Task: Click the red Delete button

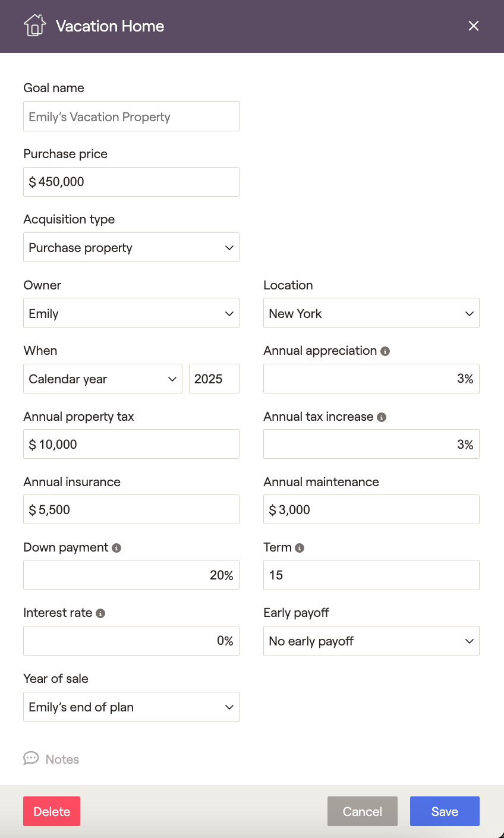Action: (52, 811)
